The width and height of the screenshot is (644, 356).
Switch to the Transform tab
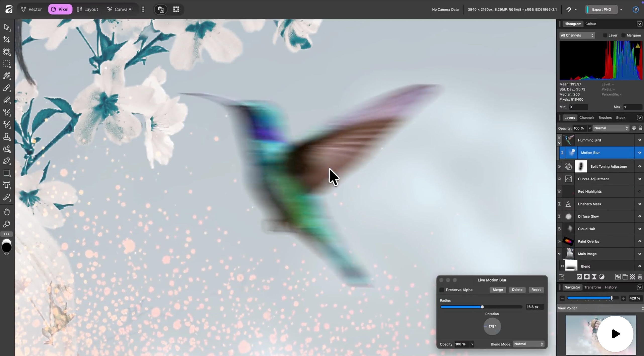(x=592, y=287)
